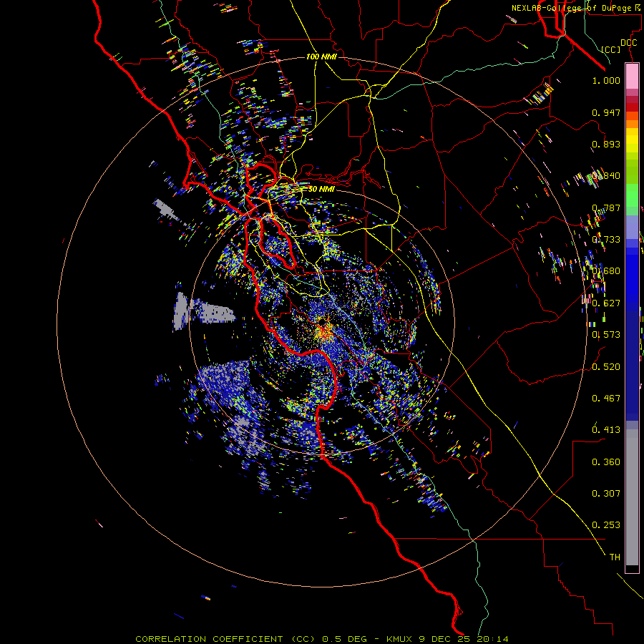The image size is (644, 644).
Task: Click the 20:14 scan time in the footer
Action: click(x=492, y=639)
